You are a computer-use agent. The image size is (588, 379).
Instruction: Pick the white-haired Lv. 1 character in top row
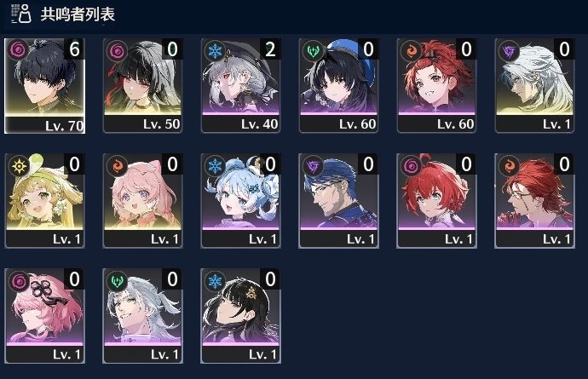click(x=535, y=86)
